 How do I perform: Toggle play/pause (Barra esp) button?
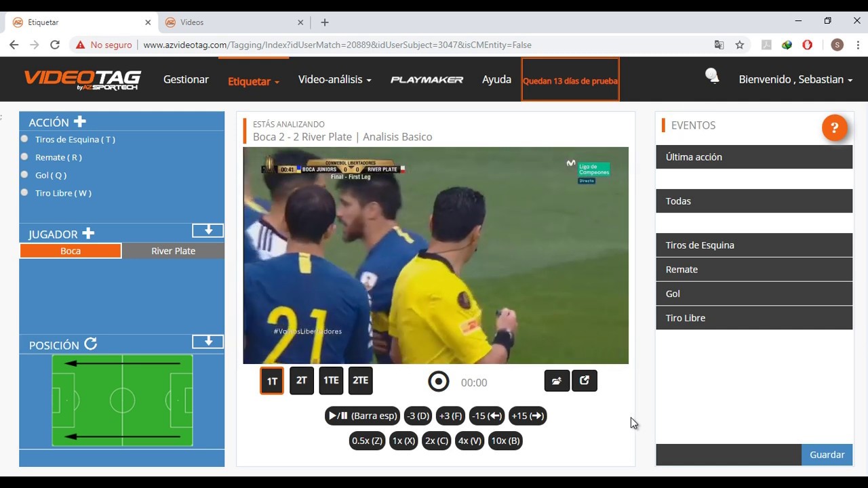coord(362,416)
